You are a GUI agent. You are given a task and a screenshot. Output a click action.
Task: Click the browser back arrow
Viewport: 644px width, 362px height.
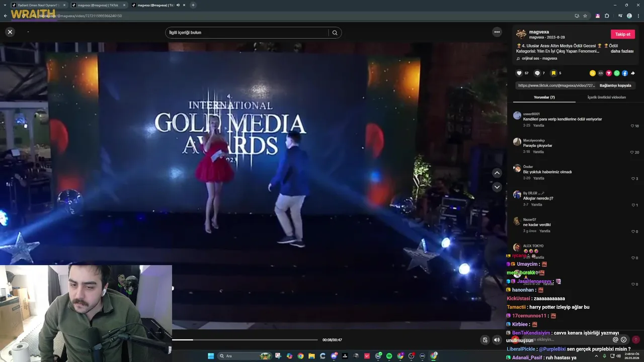[x=5, y=16]
